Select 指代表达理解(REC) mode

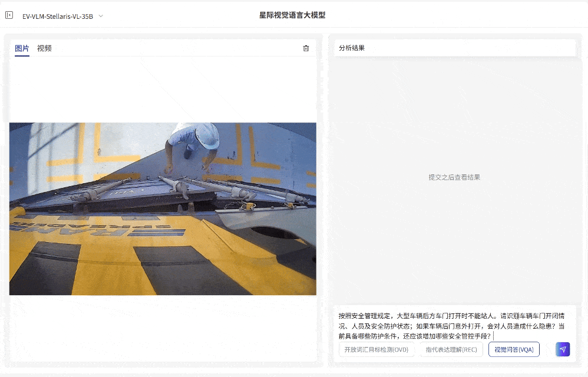(x=451, y=349)
